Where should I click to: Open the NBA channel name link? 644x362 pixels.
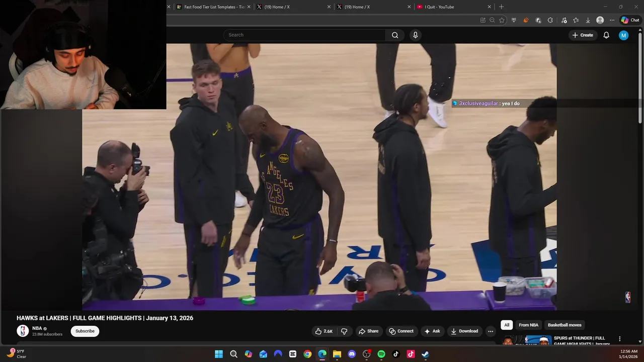(x=37, y=328)
